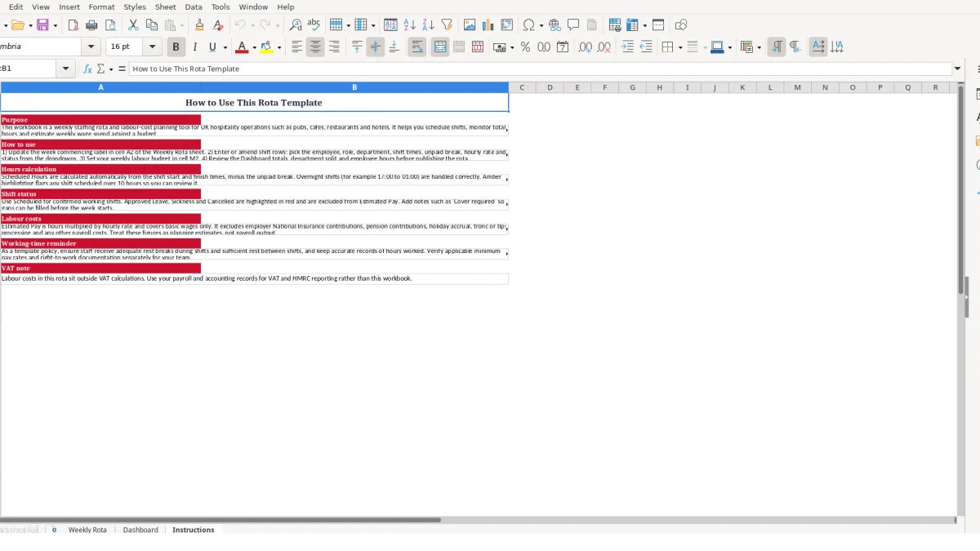Screen dimensions: 980x551
Task: Open the Window menu
Action: tap(253, 7)
